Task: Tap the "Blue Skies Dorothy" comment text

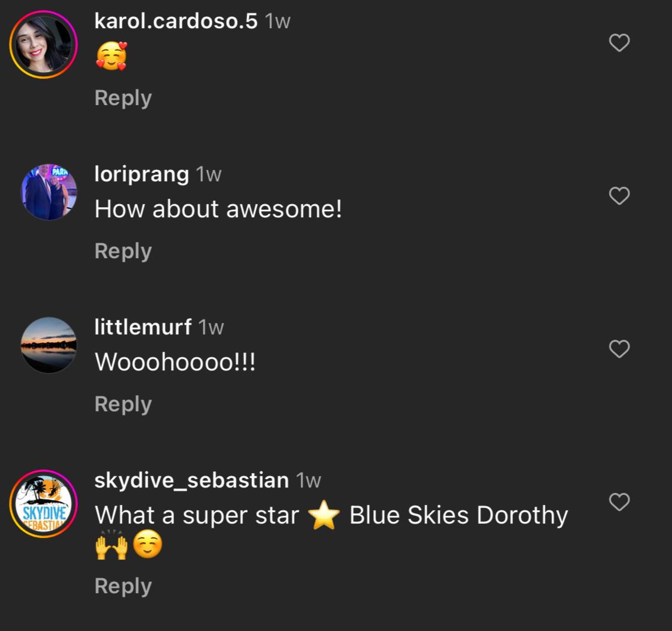Action: [x=458, y=515]
